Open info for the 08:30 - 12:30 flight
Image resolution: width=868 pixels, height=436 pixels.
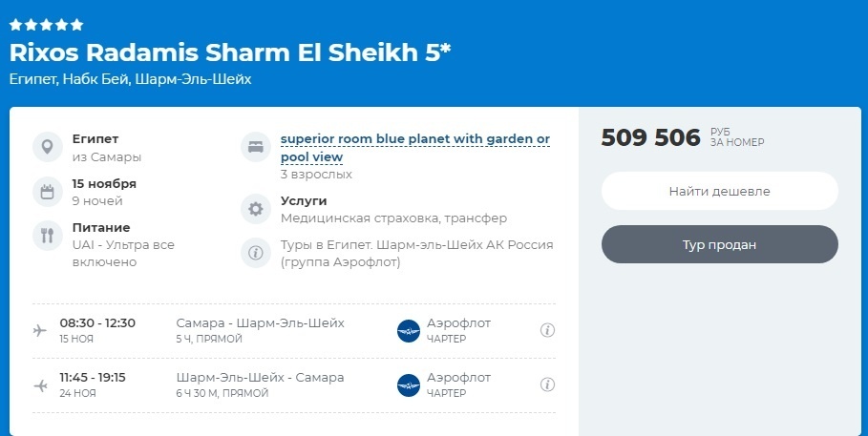(547, 330)
